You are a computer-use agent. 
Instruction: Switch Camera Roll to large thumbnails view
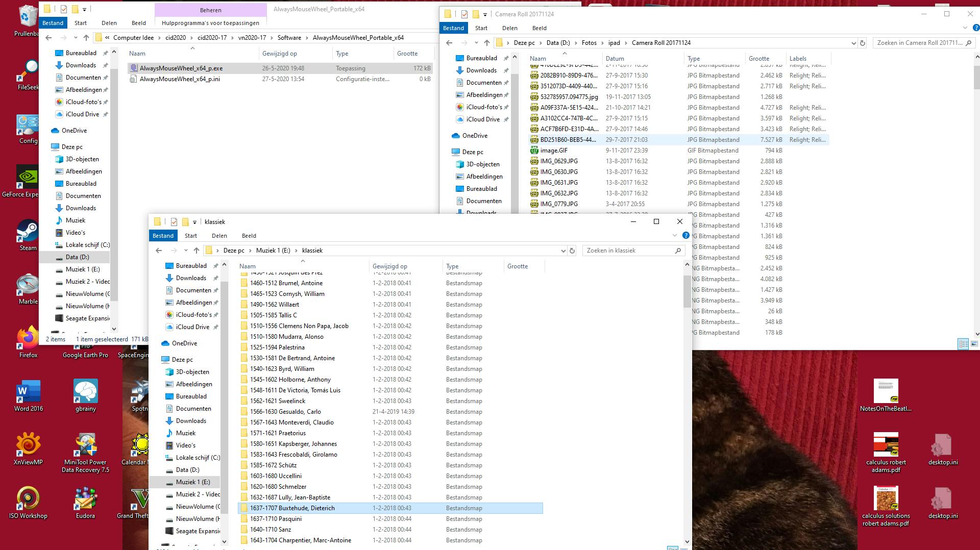(x=974, y=344)
